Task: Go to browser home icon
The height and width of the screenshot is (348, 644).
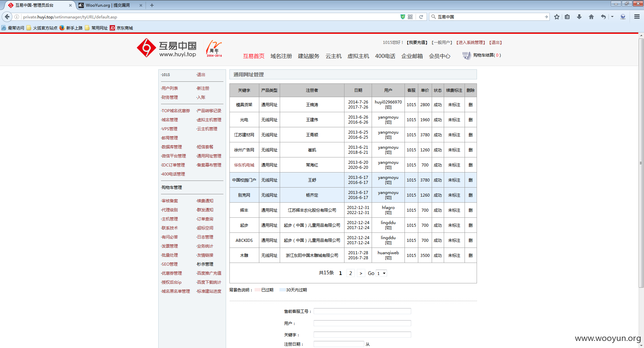Action: click(x=591, y=17)
